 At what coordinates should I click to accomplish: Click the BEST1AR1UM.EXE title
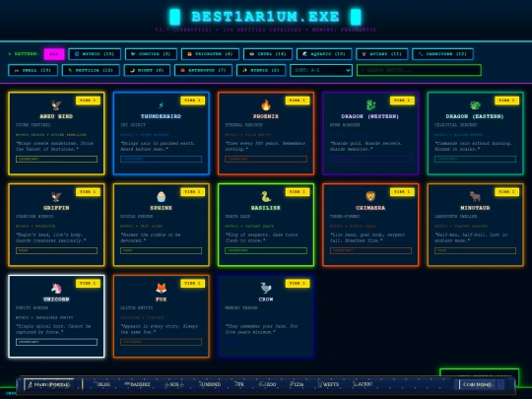pos(265,17)
